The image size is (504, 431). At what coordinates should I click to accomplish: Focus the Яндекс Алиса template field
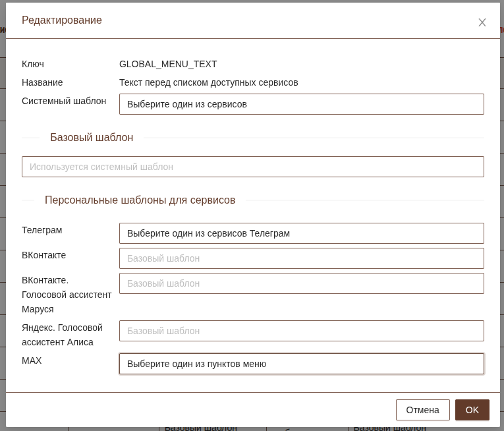(x=301, y=331)
